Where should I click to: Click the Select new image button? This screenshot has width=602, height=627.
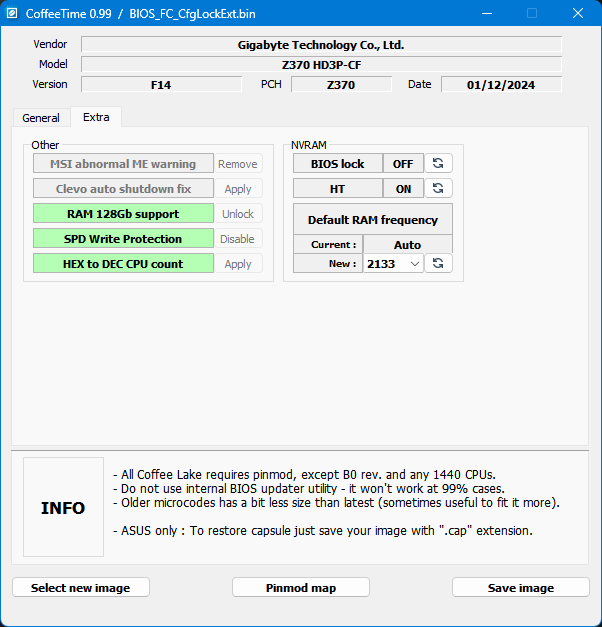coord(81,587)
